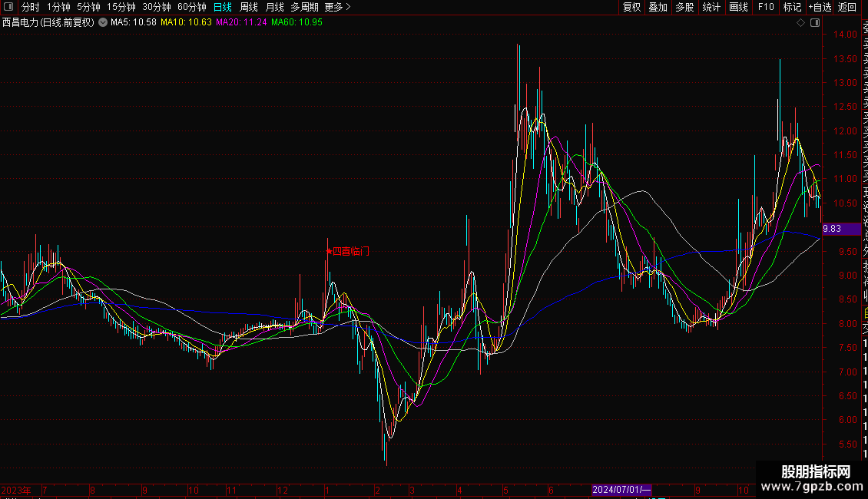Click the 14.00 price axis label
Image resolution: width=868 pixels, height=499 pixels.
pos(845,35)
